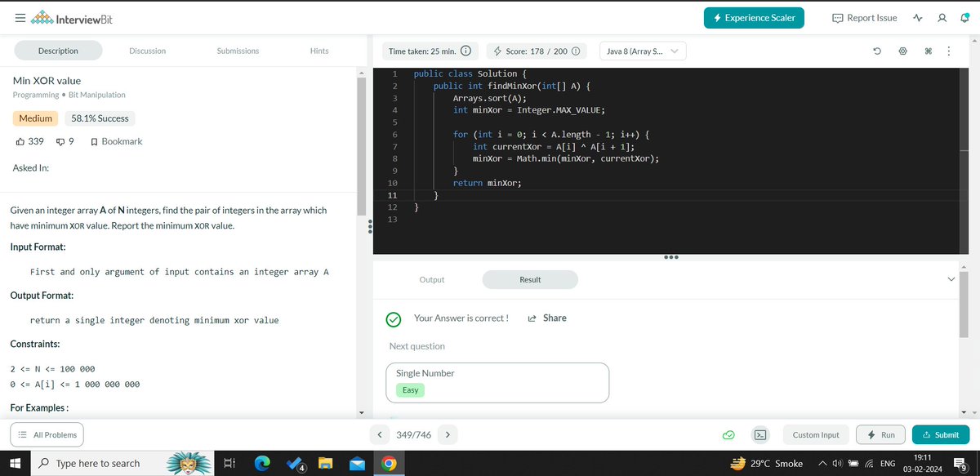Go to next problem arrow
This screenshot has height=476, width=980.
(x=448, y=435)
